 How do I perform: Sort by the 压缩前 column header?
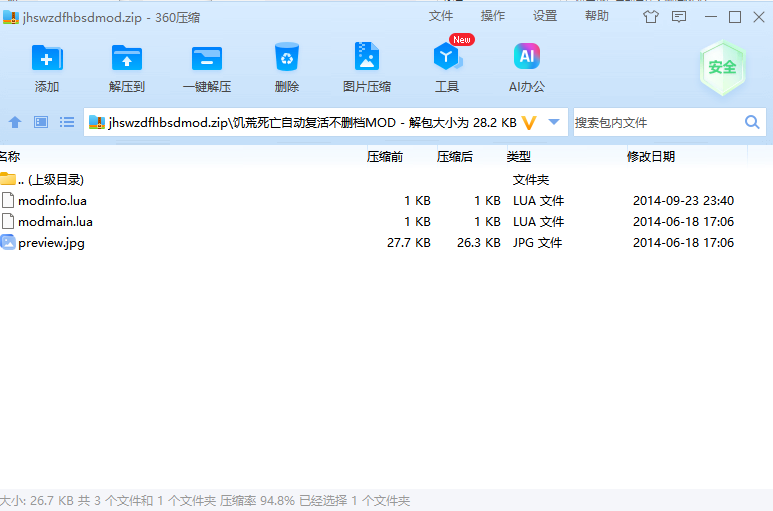click(x=385, y=157)
